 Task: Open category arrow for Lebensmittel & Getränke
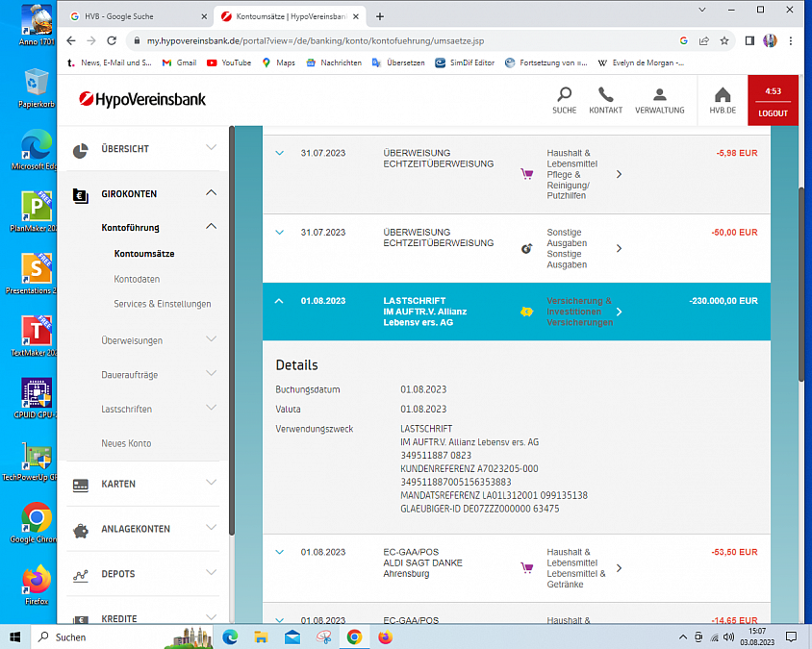coord(619,568)
